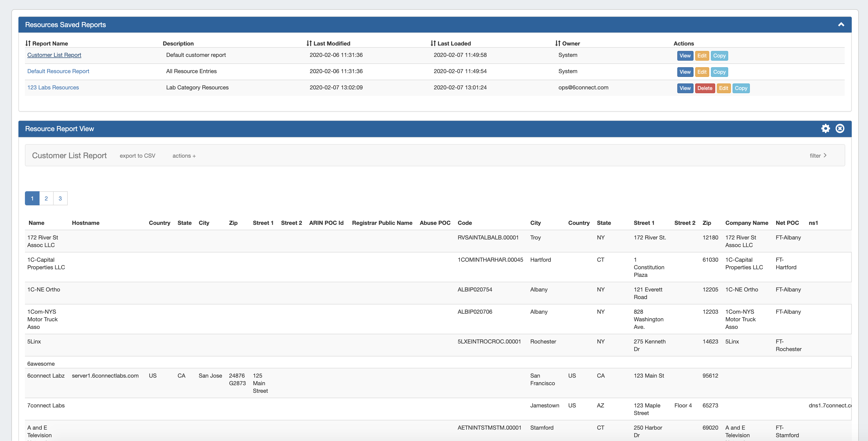Screen dimensions: 868x441
Task: View the Customer List Report
Action: (x=685, y=56)
